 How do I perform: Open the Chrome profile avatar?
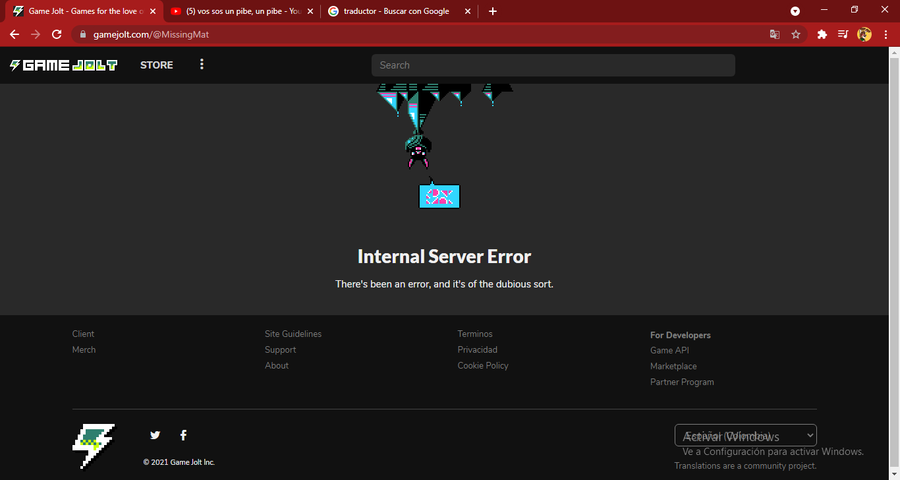(864, 34)
